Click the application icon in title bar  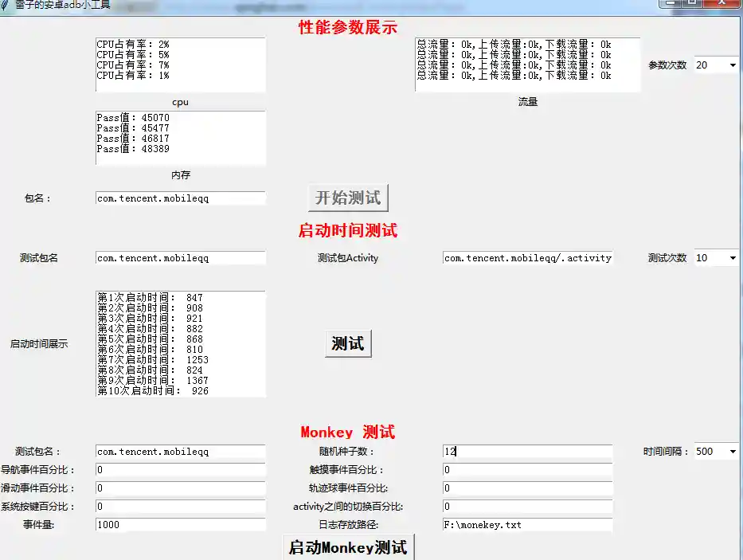click(6, 6)
